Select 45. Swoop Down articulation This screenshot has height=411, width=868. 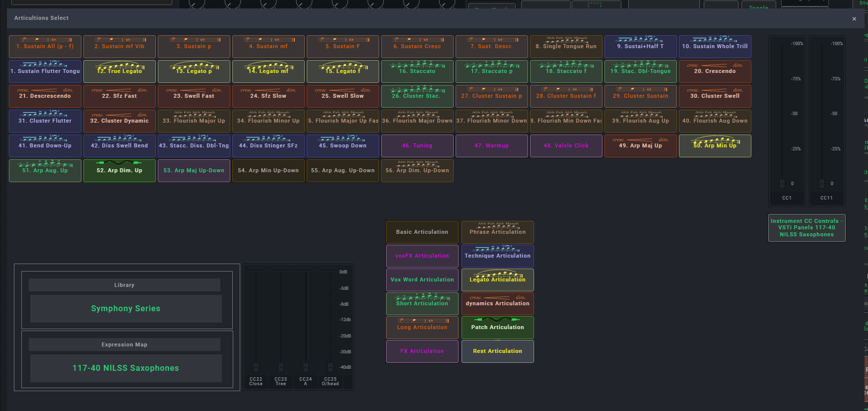point(343,146)
